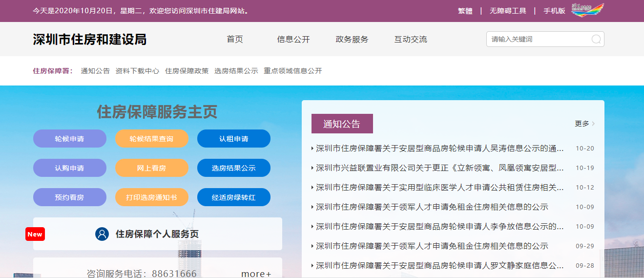Open notice about 罗文静家庭信息
This screenshot has width=644, height=278.
pos(440,265)
